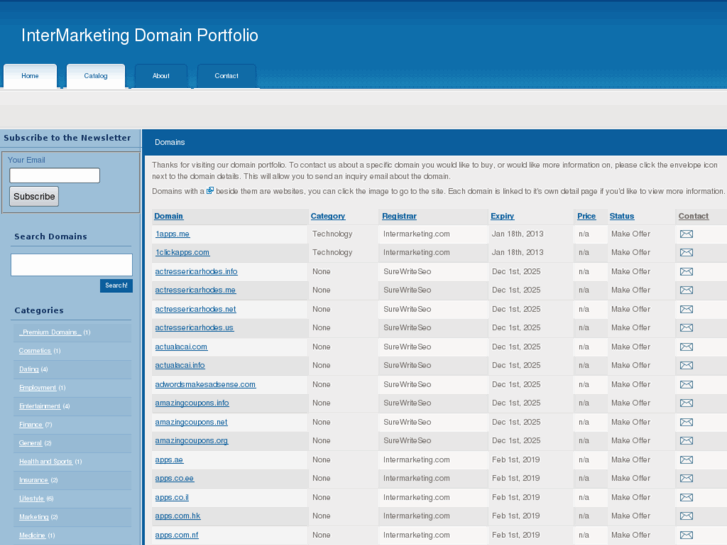Open apps.com.hk domain link
727x545 pixels.
178,516
